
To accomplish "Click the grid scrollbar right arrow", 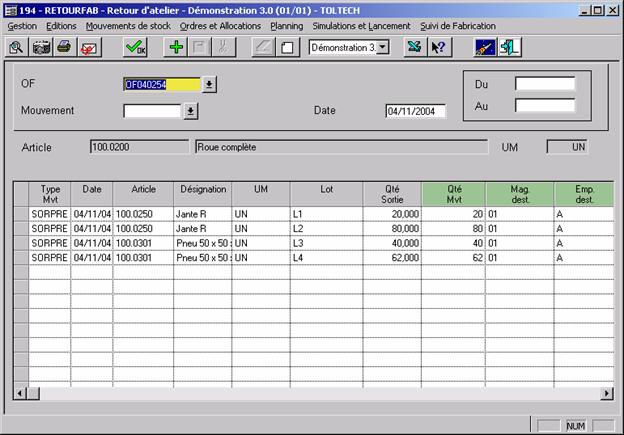I will click(x=606, y=394).
